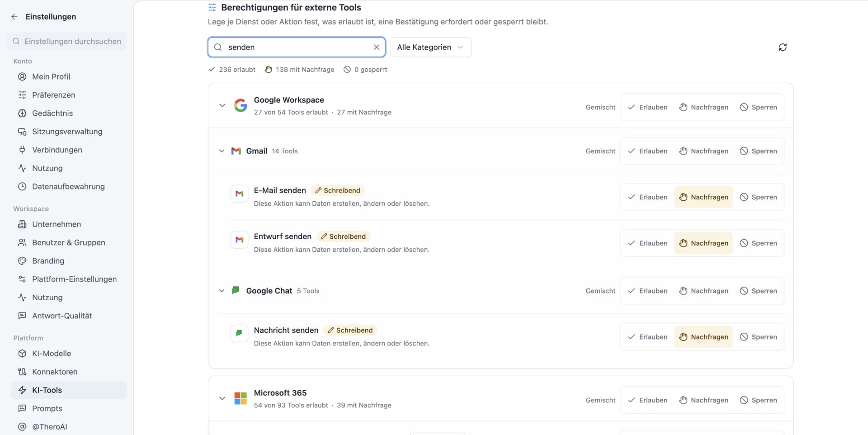This screenshot has height=435, width=868.
Task: Open Datenaufbewahrung settings
Action: click(x=69, y=186)
